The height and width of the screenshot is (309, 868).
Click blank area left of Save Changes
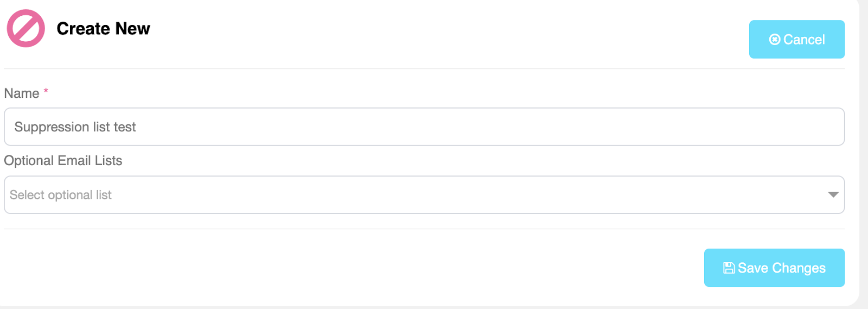[x=380, y=268]
